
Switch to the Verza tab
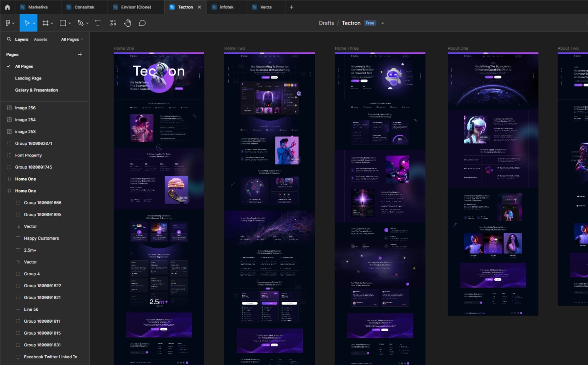click(266, 7)
